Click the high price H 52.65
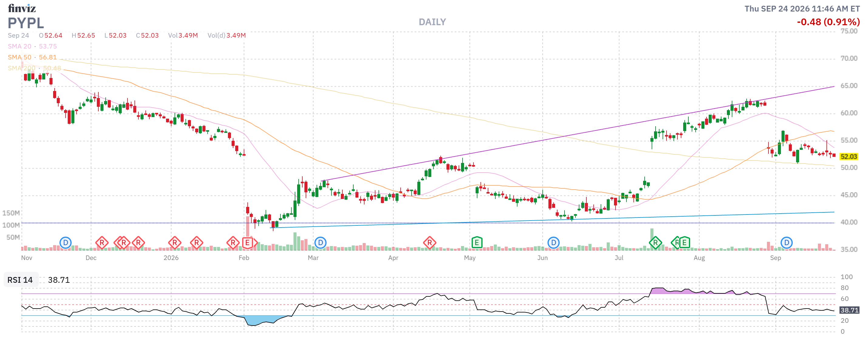The height and width of the screenshot is (341, 868). (83, 35)
